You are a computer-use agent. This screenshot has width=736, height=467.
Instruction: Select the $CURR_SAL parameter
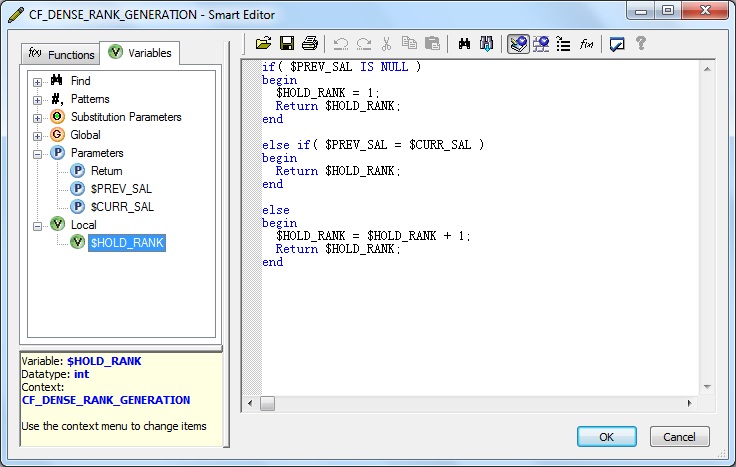point(122,207)
